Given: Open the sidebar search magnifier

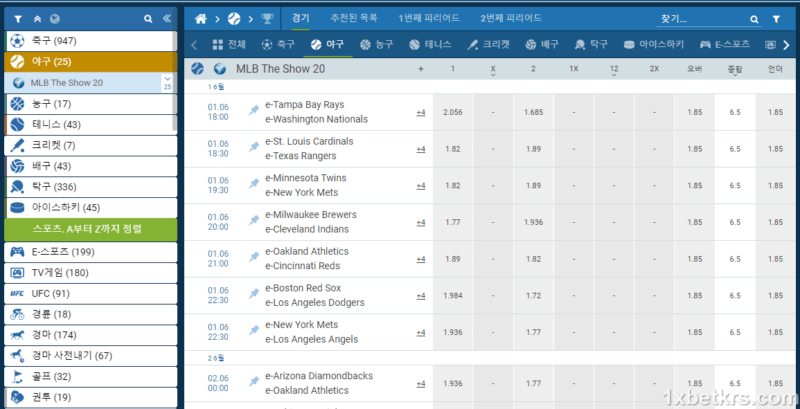Looking at the screenshot, I should [148, 19].
